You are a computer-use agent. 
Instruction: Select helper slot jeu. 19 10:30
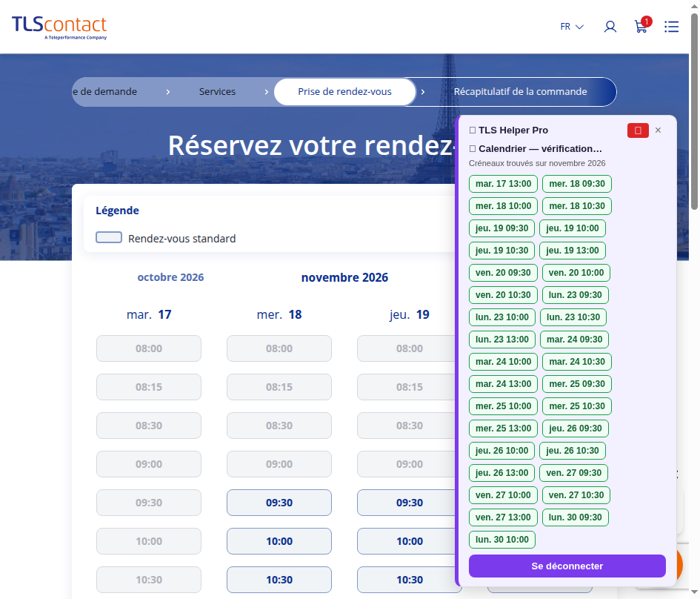pos(501,250)
